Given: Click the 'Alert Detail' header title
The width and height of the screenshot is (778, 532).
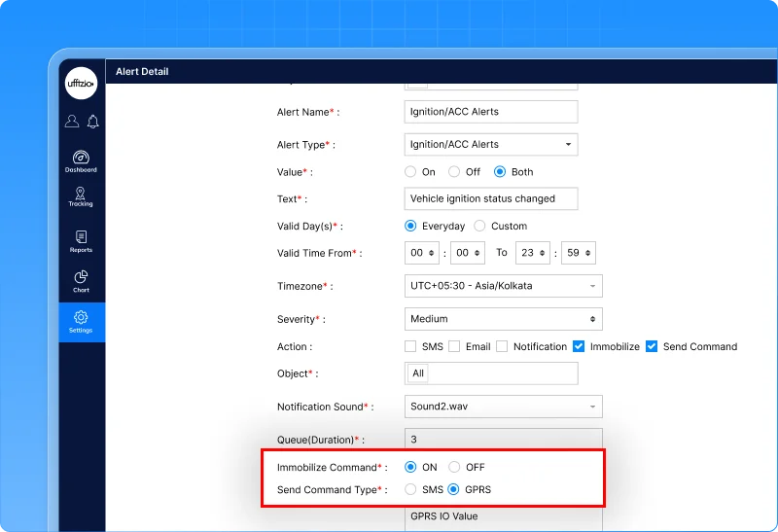Looking at the screenshot, I should click(x=142, y=71).
